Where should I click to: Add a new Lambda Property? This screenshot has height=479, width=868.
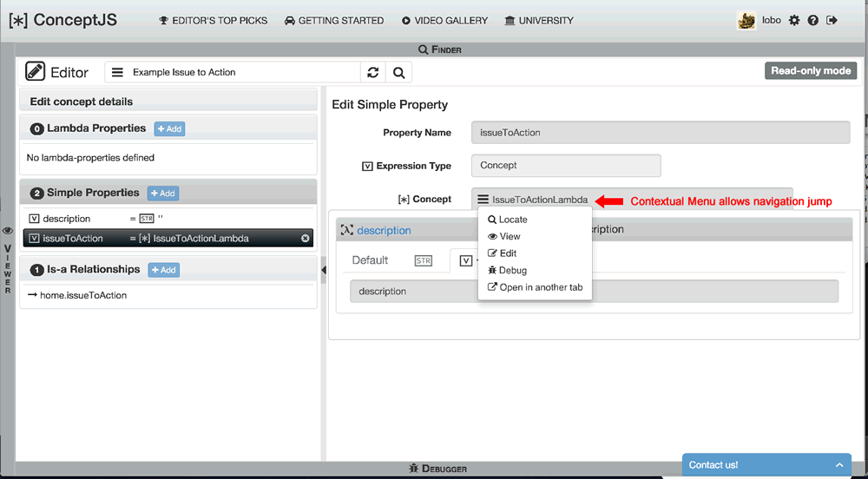(x=169, y=128)
